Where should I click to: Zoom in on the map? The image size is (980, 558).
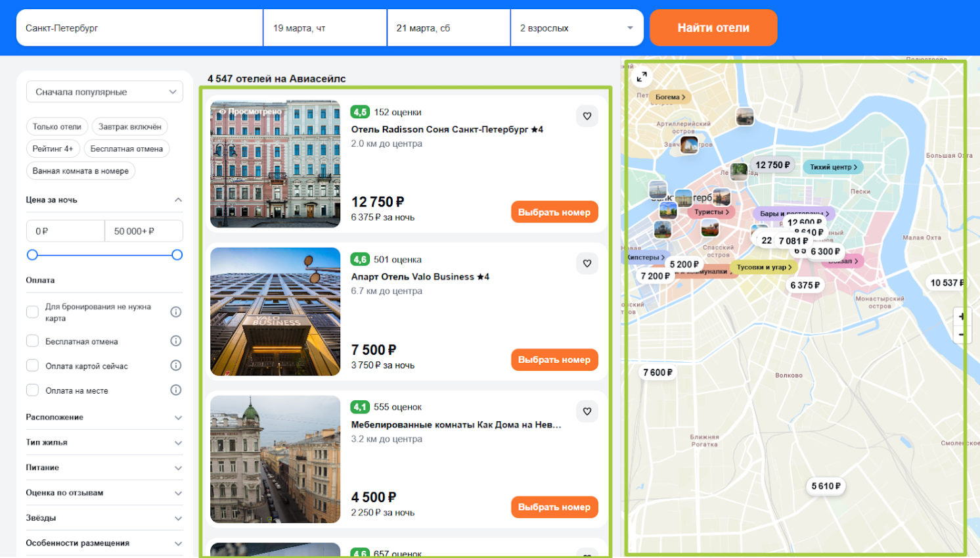pos(961,317)
